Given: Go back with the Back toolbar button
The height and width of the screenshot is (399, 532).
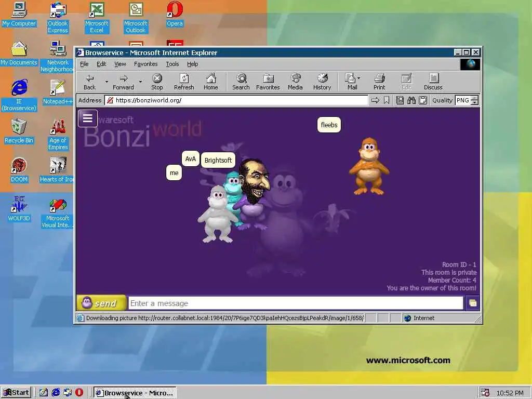Looking at the screenshot, I should 89,82.
